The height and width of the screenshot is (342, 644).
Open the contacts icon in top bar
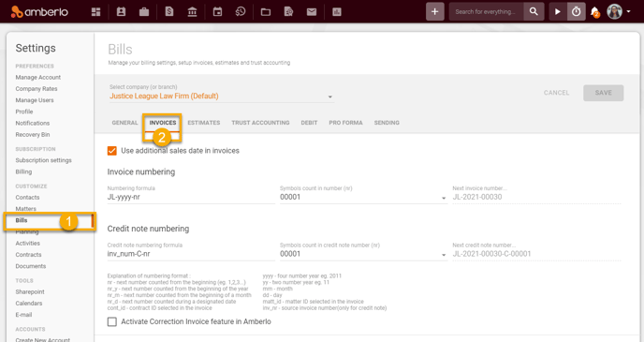point(121,12)
